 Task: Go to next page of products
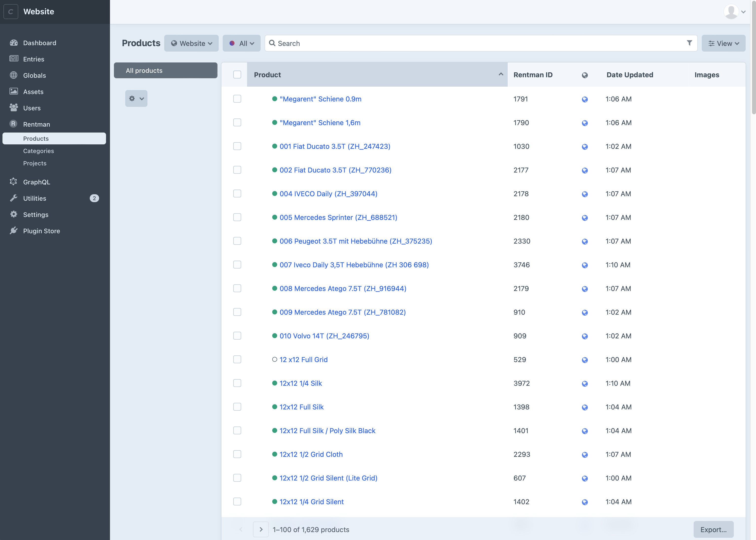pos(261,529)
